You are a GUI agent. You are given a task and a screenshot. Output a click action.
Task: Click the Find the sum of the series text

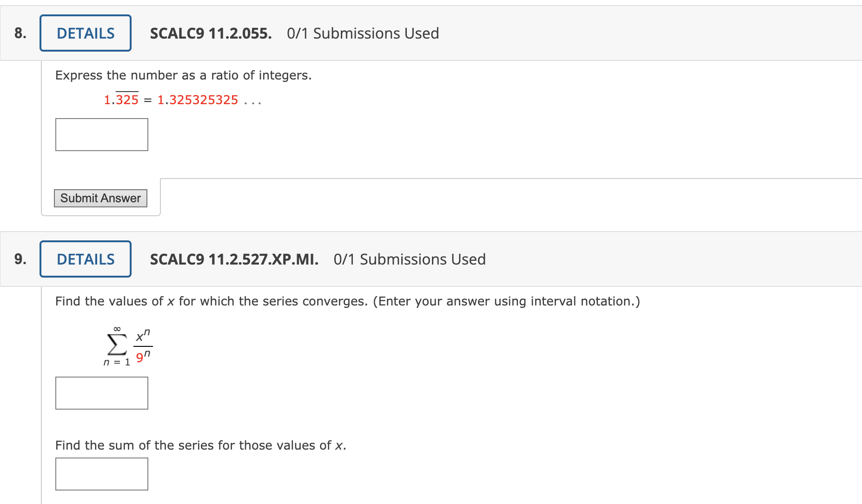[200, 445]
